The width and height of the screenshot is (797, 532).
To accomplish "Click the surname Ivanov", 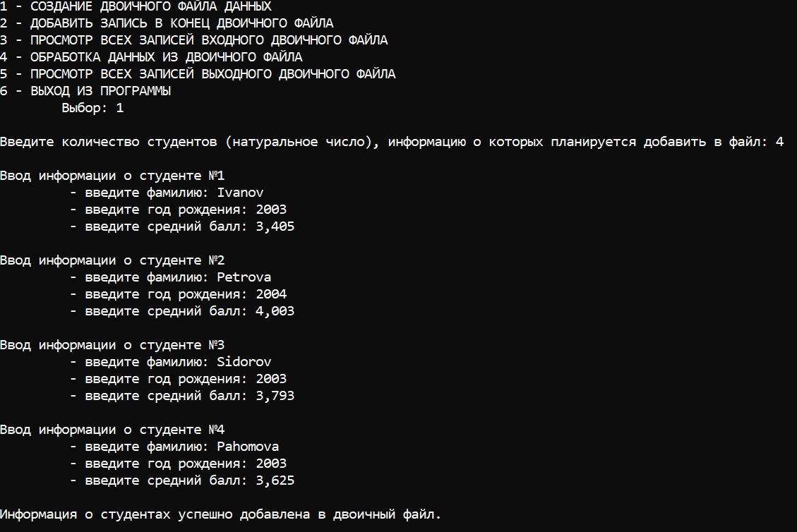I will pyautogui.click(x=240, y=193).
